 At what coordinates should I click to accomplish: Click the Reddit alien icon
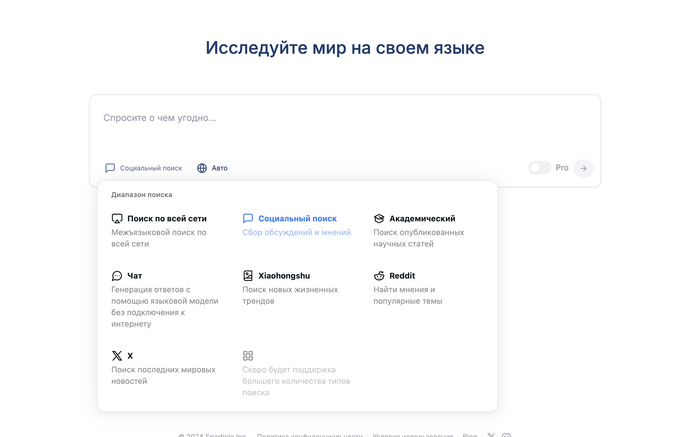pos(379,276)
